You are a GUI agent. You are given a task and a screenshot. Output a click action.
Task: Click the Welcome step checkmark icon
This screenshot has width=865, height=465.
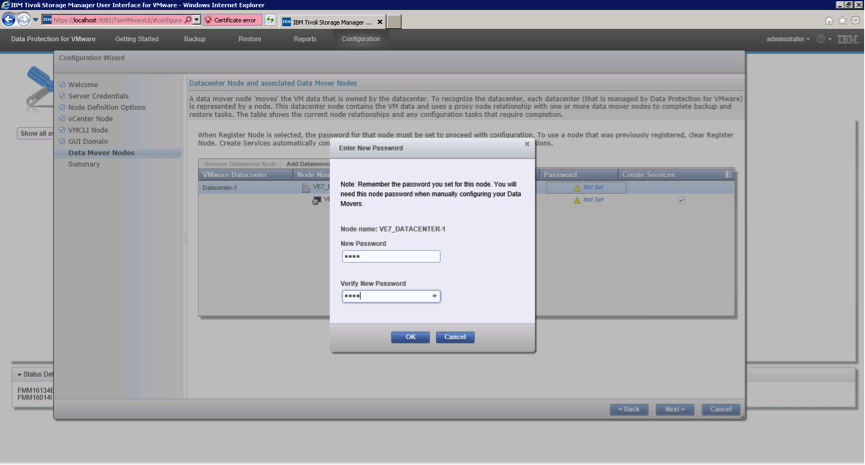coord(62,85)
